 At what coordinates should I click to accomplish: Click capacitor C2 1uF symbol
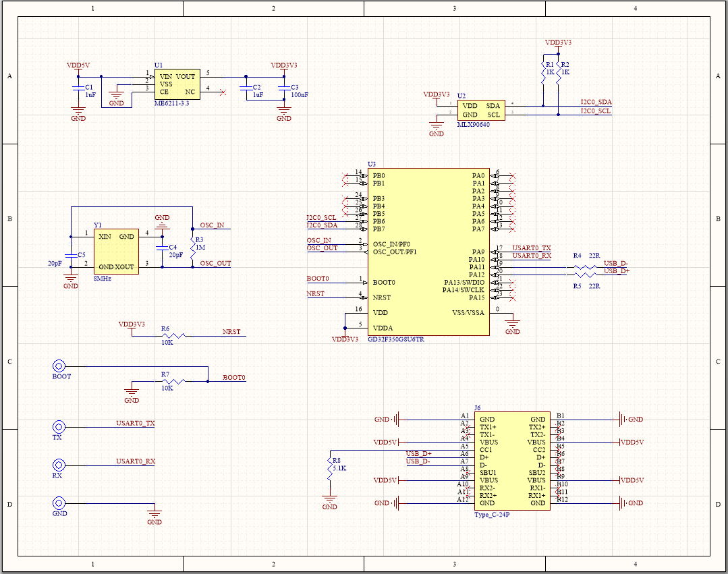pyautogui.click(x=246, y=88)
